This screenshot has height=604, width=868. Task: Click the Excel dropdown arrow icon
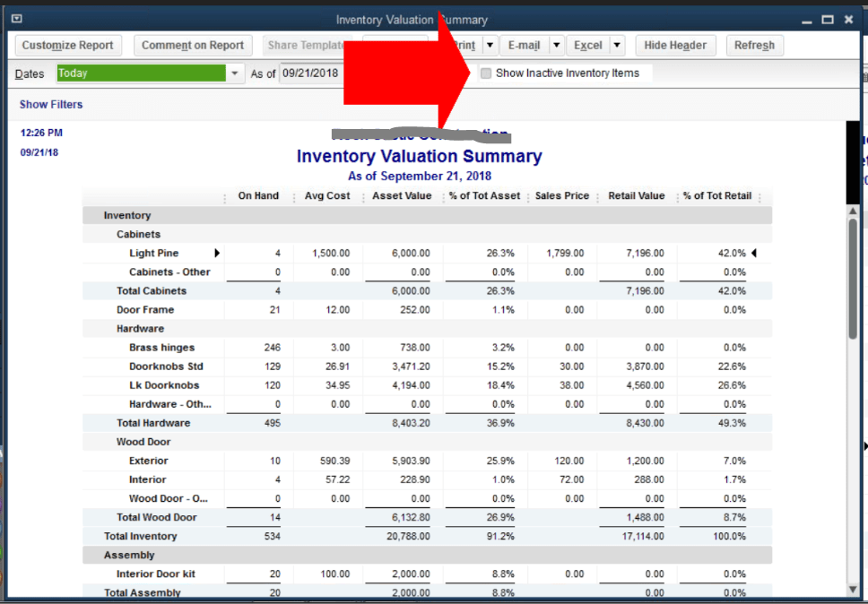(x=617, y=45)
